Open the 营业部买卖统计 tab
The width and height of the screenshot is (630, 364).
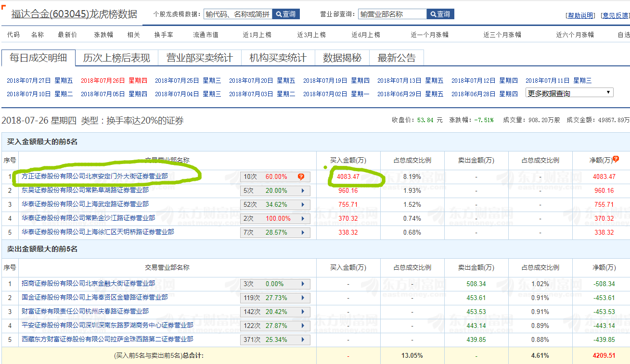coord(200,58)
